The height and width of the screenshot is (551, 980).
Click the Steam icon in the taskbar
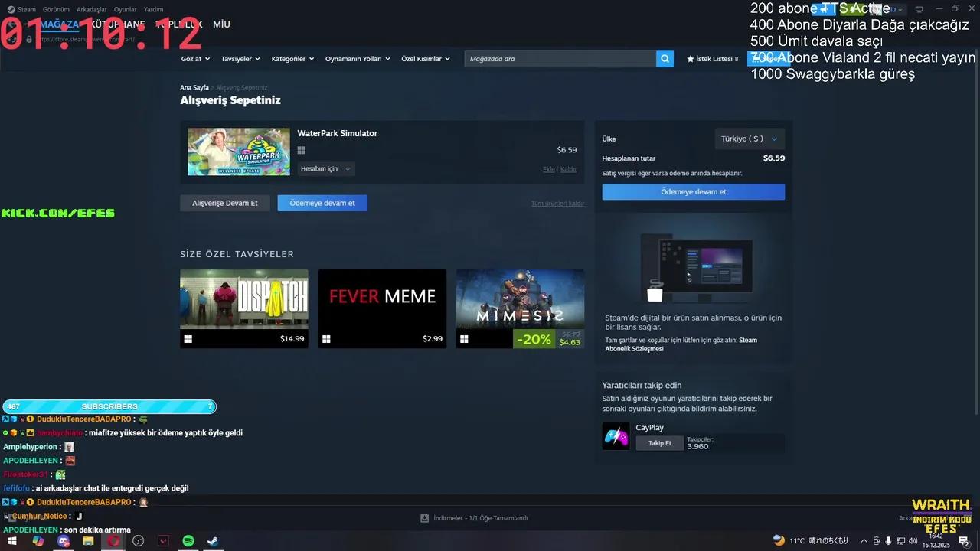point(213,541)
